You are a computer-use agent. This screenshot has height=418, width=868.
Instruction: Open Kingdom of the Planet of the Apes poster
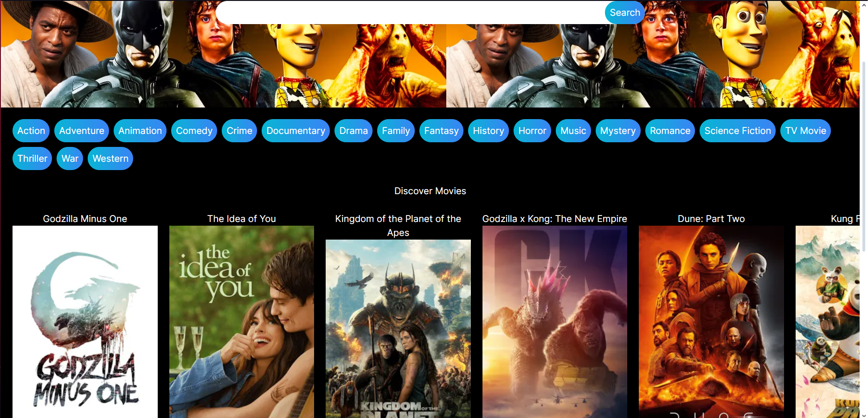[398, 329]
